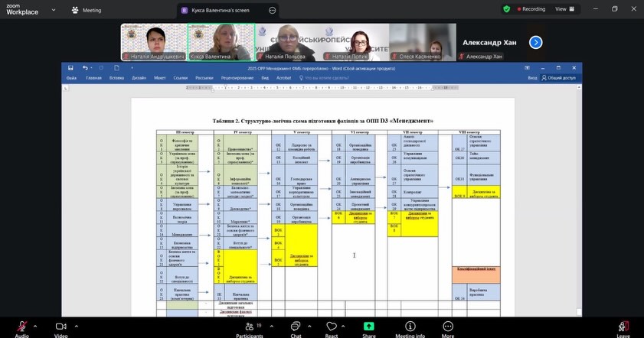644x338 pixels.
Task: Open the More options icon
Action: coord(447,325)
